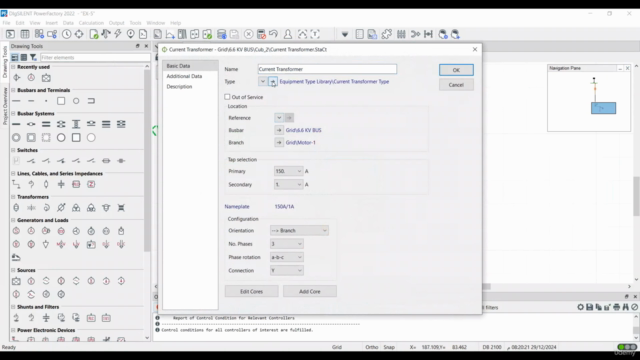Select the Basic Data tab
This screenshot has height=360, width=640.
[x=178, y=66]
